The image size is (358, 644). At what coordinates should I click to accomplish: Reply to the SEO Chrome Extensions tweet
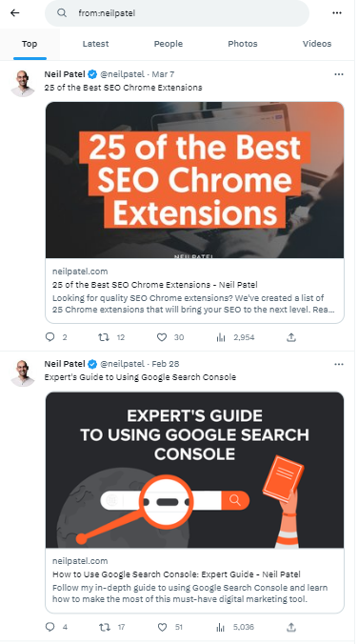(x=50, y=337)
